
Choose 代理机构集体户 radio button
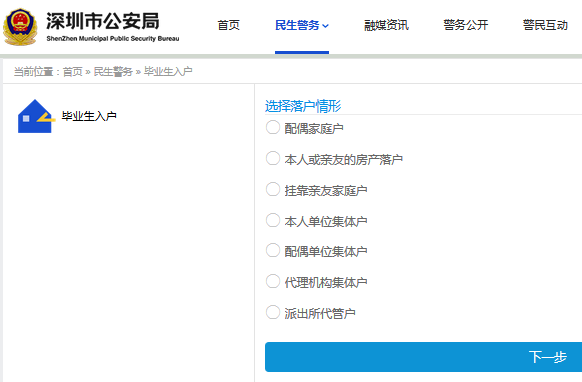(273, 281)
